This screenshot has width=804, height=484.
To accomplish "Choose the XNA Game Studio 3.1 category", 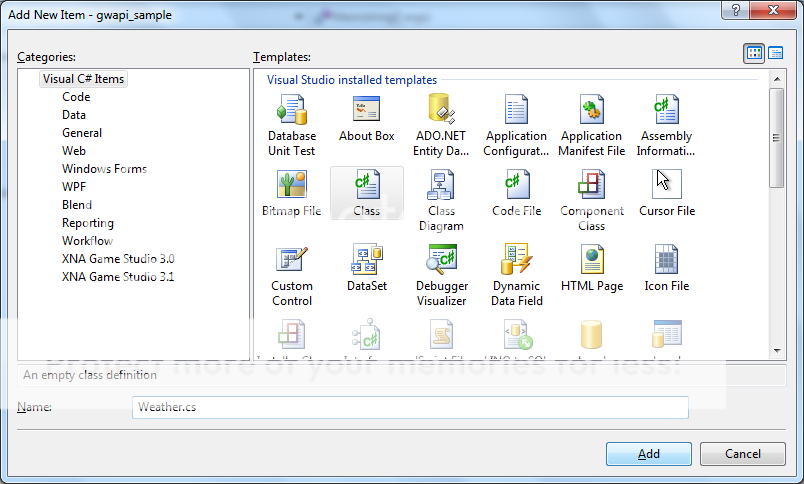I will coord(118,277).
